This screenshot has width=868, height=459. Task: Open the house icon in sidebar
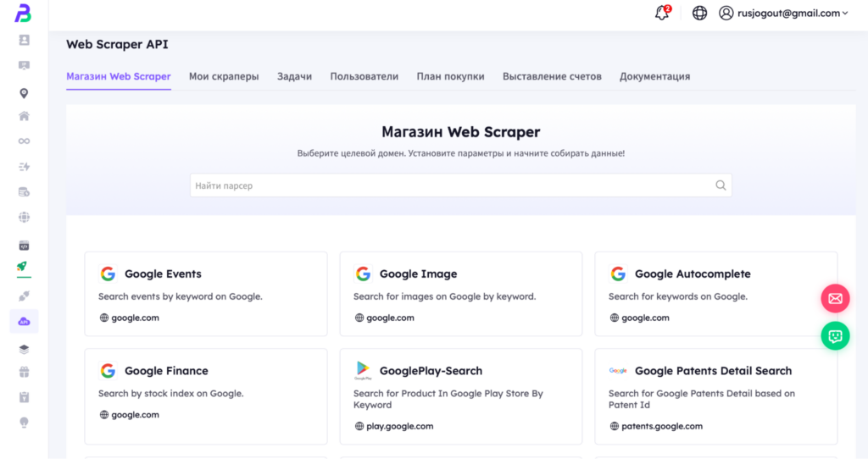click(24, 116)
